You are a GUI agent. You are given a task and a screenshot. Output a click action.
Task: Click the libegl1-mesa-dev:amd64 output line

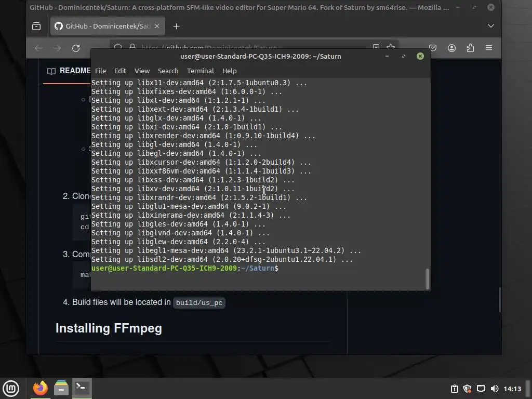(x=226, y=251)
